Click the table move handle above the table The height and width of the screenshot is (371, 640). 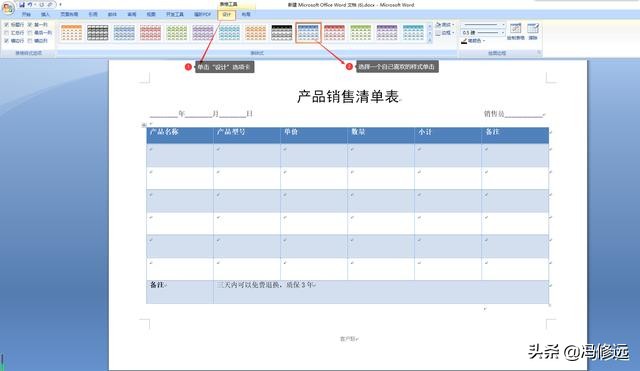144,125
